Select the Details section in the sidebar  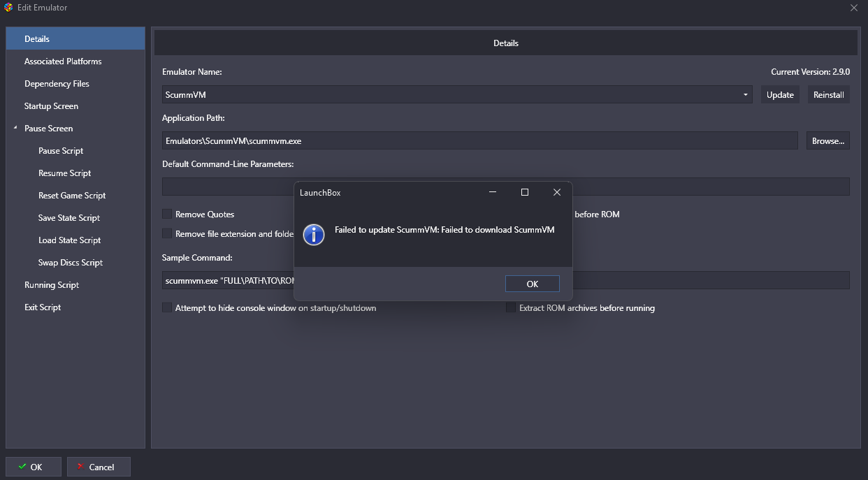tap(75, 39)
